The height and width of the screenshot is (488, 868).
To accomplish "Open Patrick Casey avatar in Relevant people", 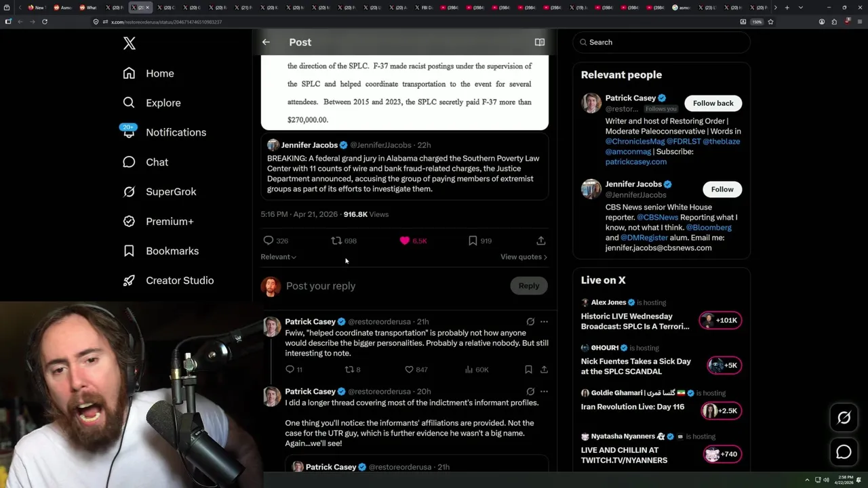I will tap(591, 103).
